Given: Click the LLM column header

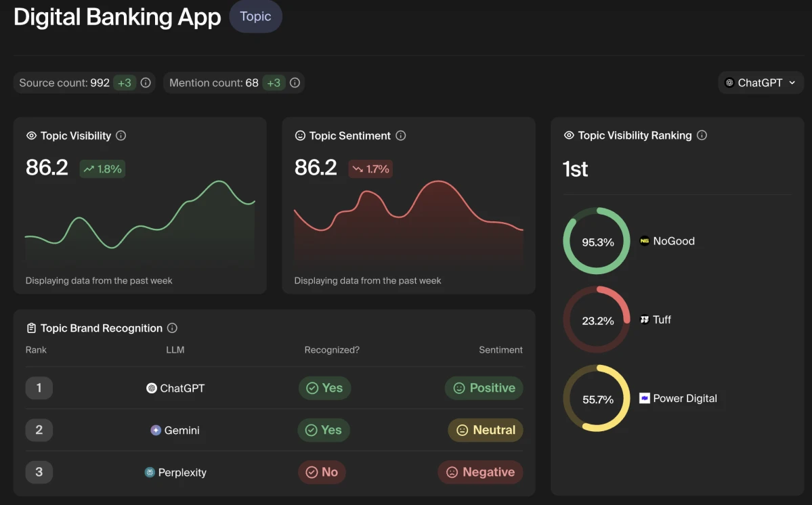Looking at the screenshot, I should click(175, 350).
